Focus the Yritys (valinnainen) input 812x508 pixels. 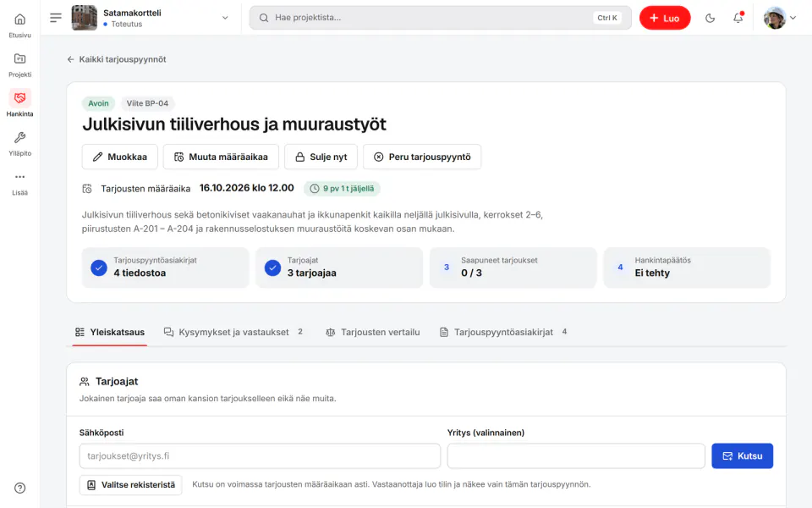(576, 456)
